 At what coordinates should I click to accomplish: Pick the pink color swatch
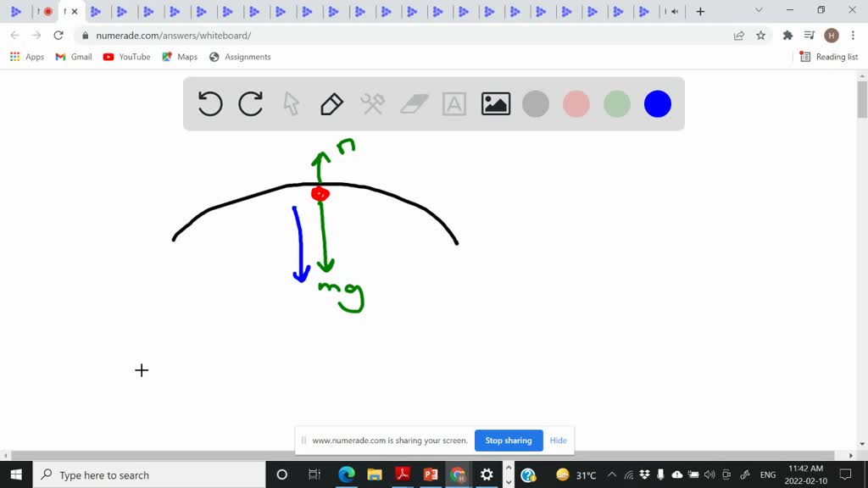pyautogui.click(x=576, y=103)
